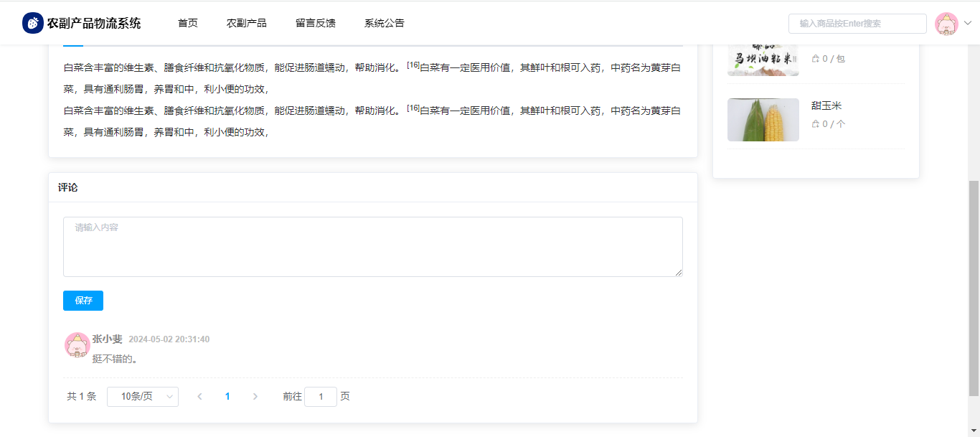This screenshot has height=437, width=980.
Task: Go to the 首页 menu item
Action: [x=188, y=23]
